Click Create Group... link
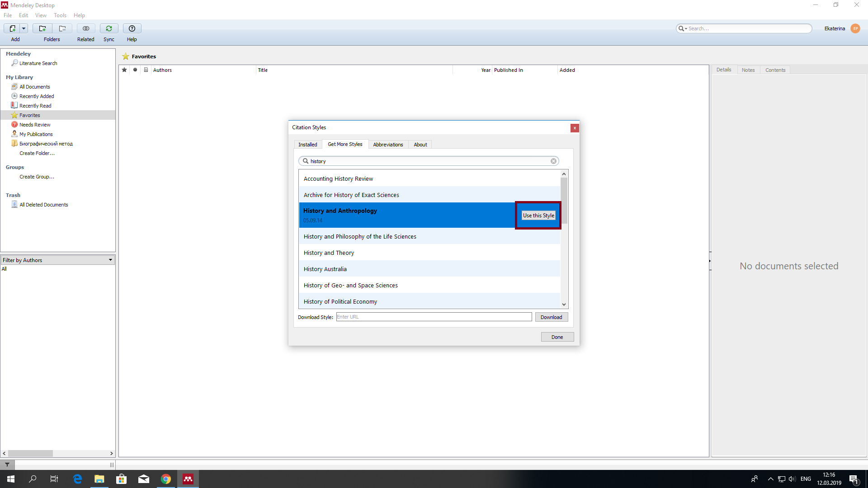The width and height of the screenshot is (868, 488). 37,177
